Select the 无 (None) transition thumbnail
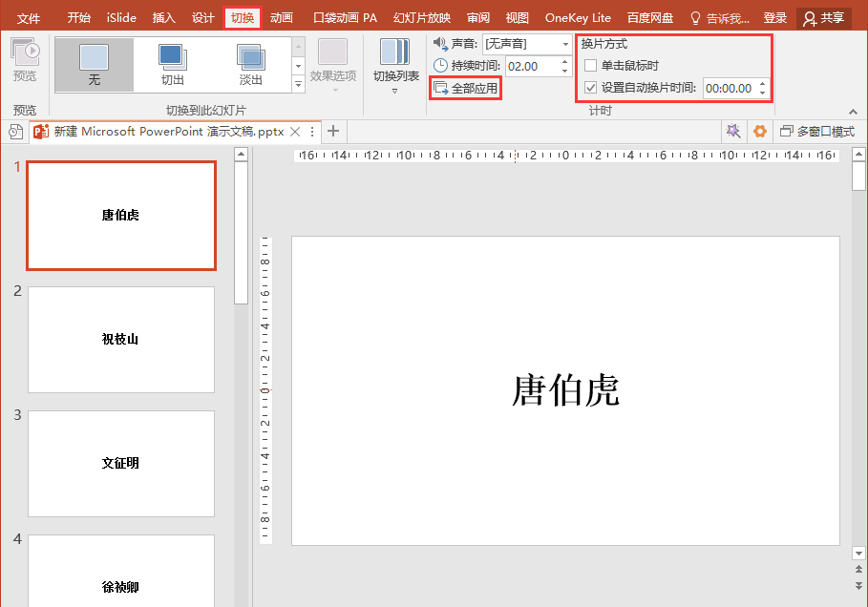 [x=94, y=64]
